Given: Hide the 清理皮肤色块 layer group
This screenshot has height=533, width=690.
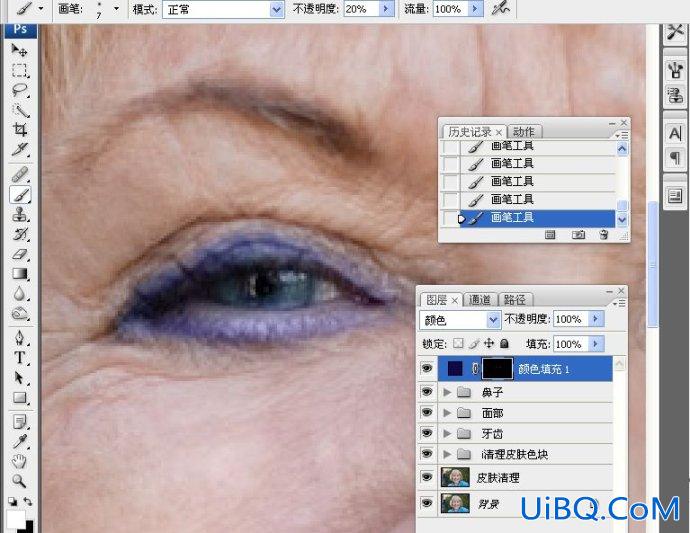Looking at the screenshot, I should coord(427,453).
